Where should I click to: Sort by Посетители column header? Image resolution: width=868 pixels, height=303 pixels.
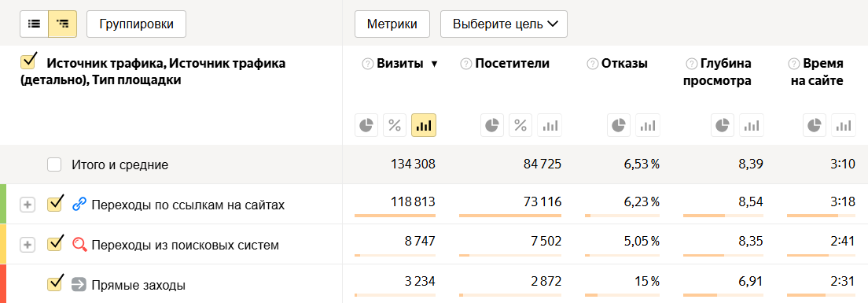[512, 64]
